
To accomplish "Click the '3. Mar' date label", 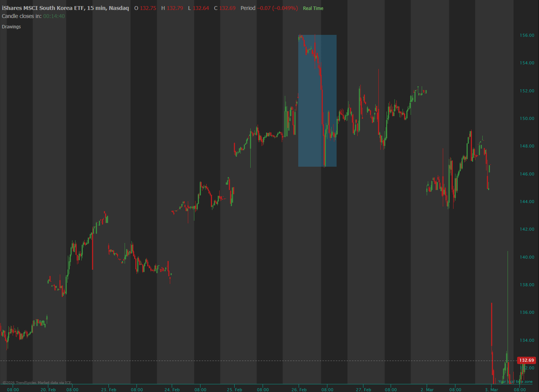I will pyautogui.click(x=491, y=390).
